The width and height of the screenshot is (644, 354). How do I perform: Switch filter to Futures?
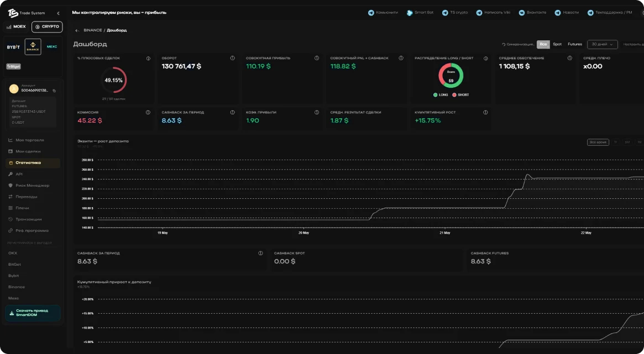[x=575, y=44]
